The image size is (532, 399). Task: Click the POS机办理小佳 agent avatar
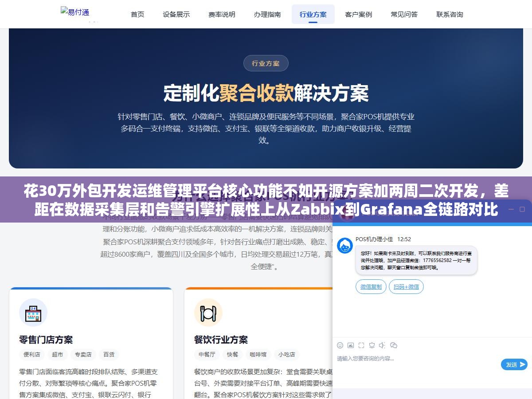[345, 246]
